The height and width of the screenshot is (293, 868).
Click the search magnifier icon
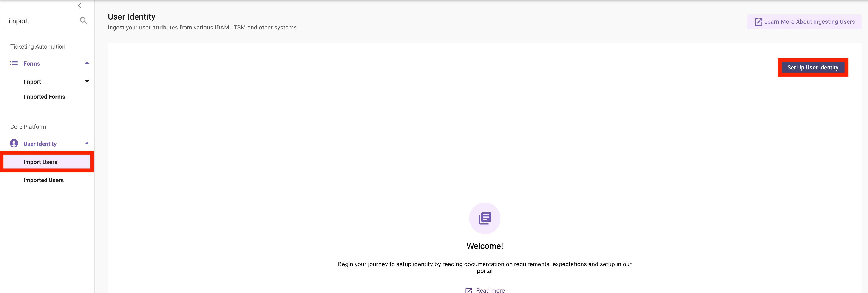pyautogui.click(x=84, y=21)
